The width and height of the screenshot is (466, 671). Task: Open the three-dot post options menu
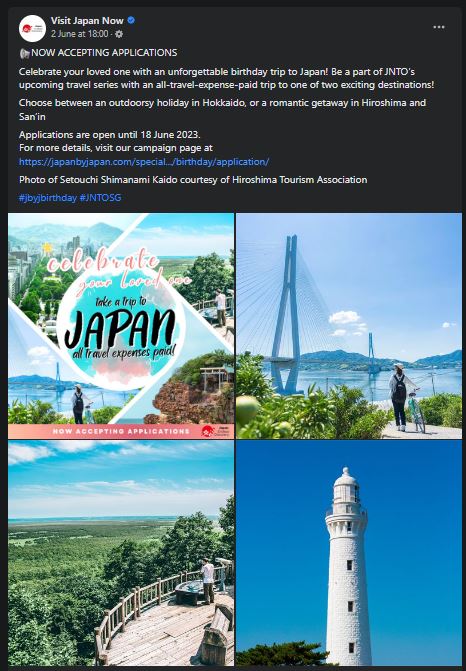point(439,27)
